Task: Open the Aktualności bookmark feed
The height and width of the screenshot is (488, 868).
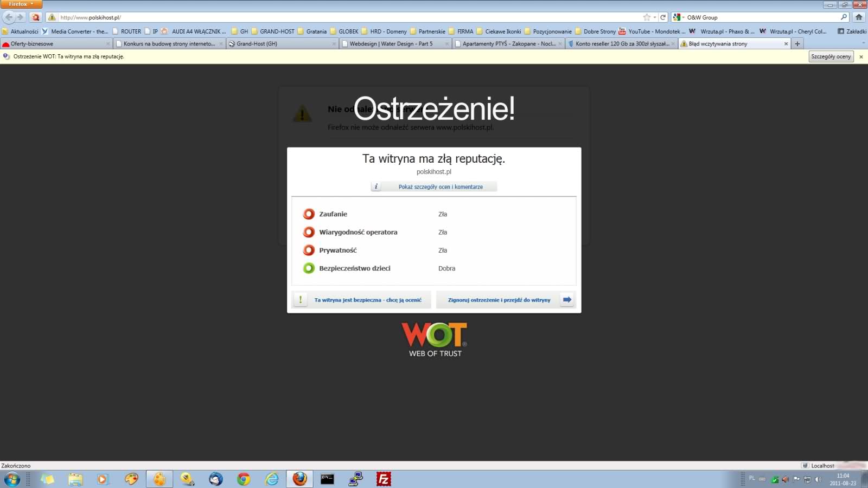Action: 20,31
